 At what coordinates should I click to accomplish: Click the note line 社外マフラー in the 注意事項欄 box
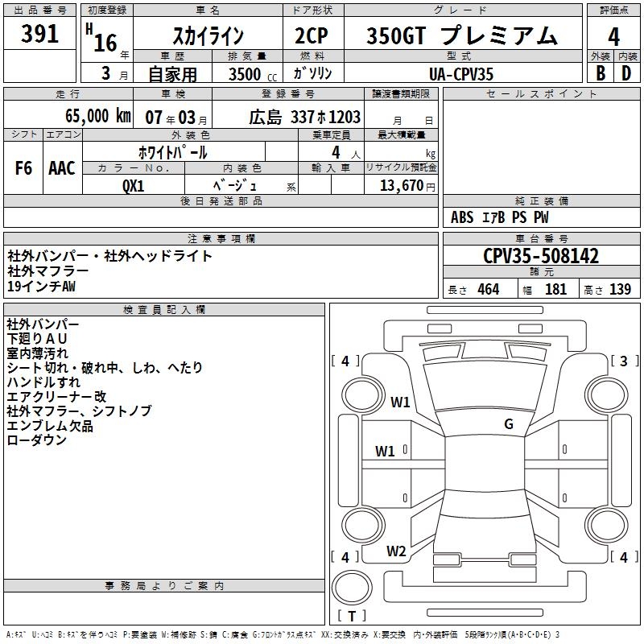click(x=47, y=271)
